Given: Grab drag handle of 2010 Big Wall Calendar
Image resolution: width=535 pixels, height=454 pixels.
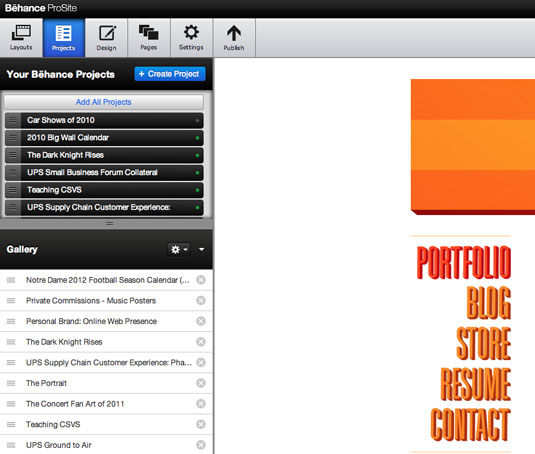Looking at the screenshot, I should pos(13,138).
